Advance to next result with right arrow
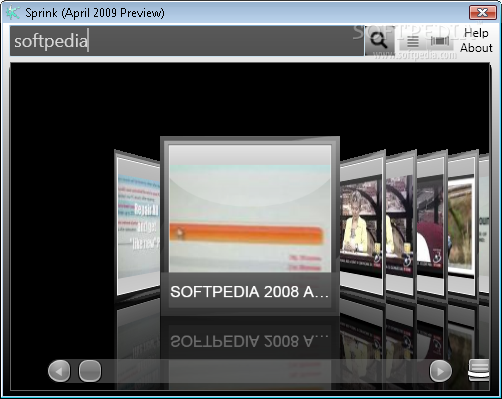 pos(441,371)
